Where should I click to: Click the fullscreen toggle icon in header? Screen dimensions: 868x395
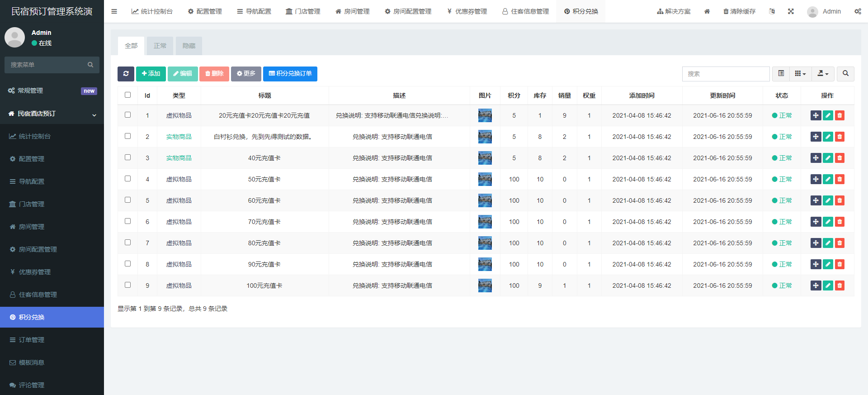(791, 11)
